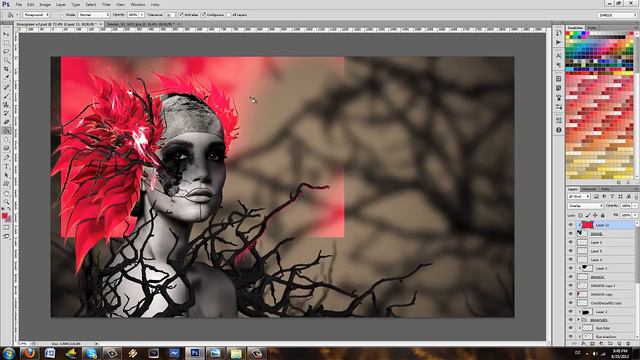640x360 pixels.
Task: Open the layer blending mode dropdown
Action: pyautogui.click(x=585, y=206)
